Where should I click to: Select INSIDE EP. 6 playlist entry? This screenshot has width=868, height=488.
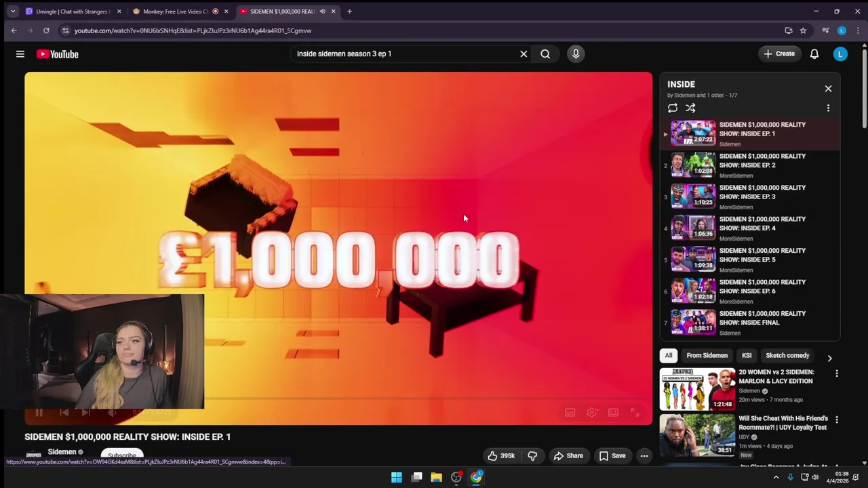[750, 291]
